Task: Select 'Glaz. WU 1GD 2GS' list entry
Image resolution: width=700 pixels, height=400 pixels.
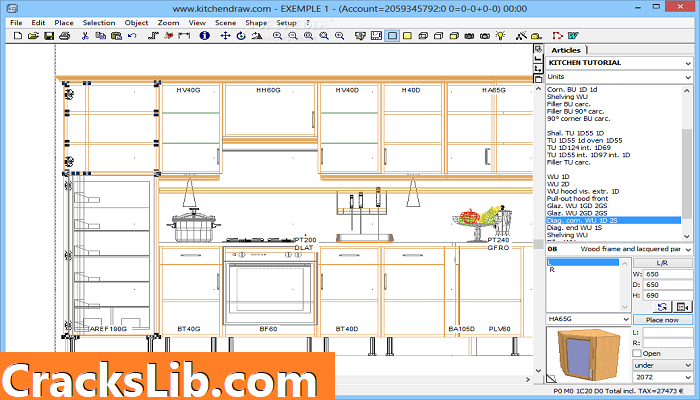Action: 577,206
